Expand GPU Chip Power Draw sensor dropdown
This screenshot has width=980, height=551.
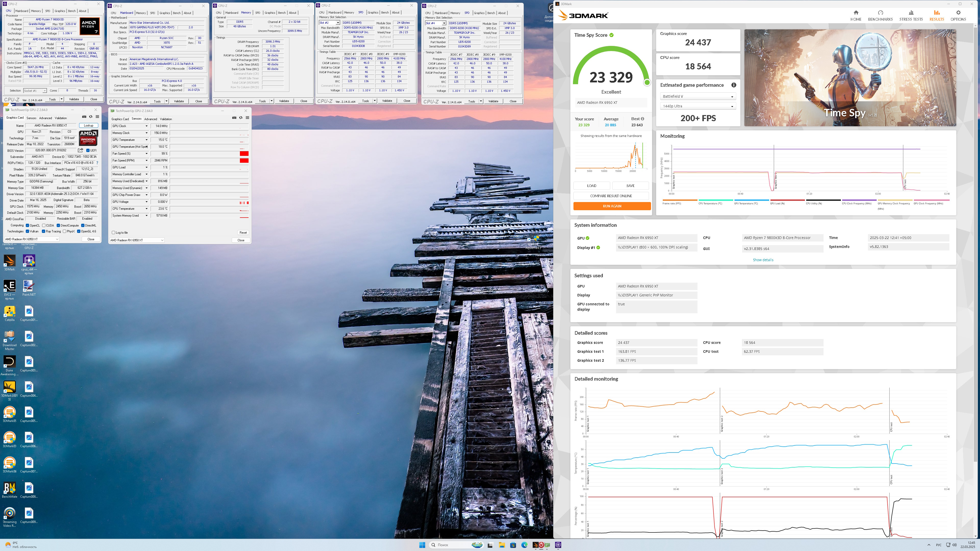pyautogui.click(x=146, y=195)
